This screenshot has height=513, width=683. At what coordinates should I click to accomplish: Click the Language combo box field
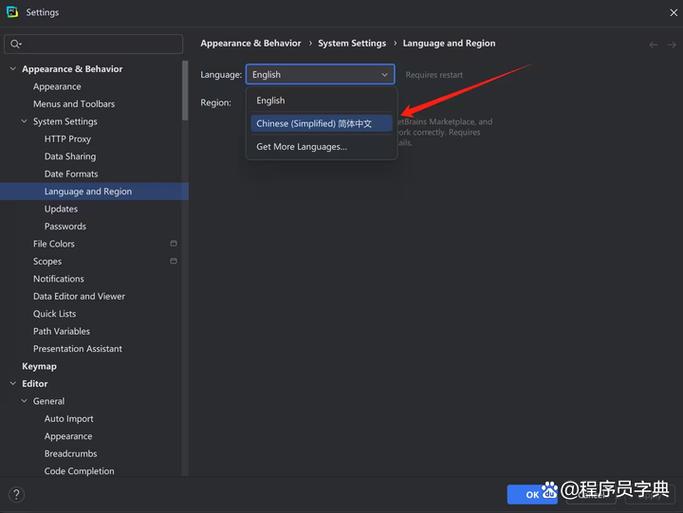point(320,74)
